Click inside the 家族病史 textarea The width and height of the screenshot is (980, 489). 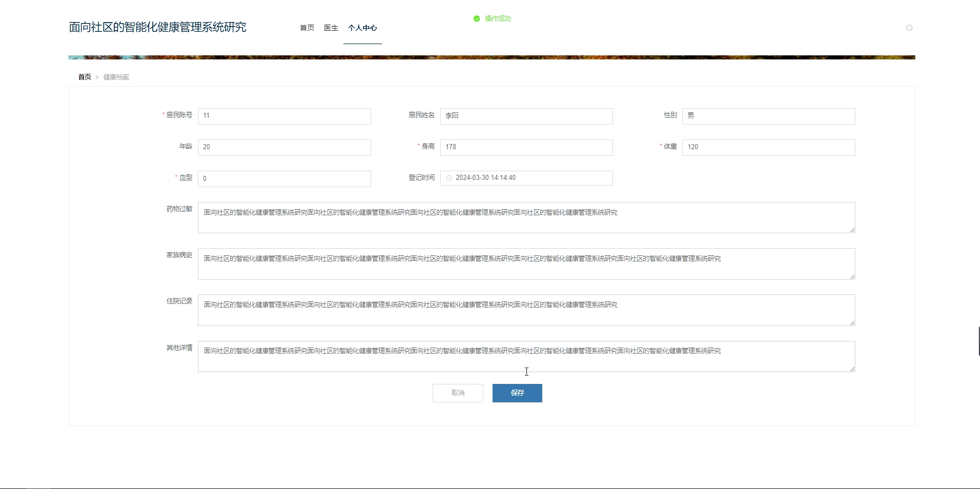coord(526,264)
